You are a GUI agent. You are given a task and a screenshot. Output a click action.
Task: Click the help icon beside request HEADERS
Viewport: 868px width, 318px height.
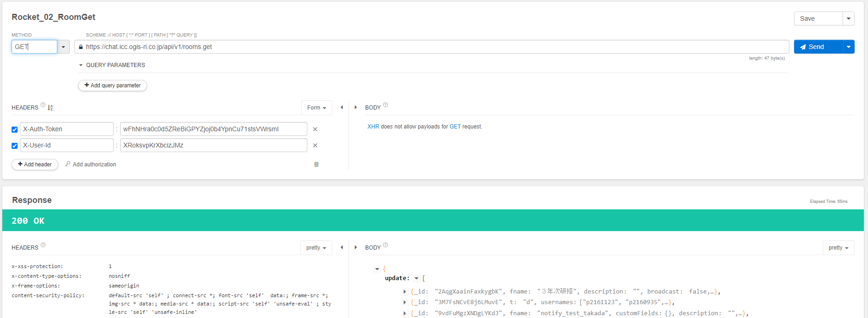click(x=43, y=105)
